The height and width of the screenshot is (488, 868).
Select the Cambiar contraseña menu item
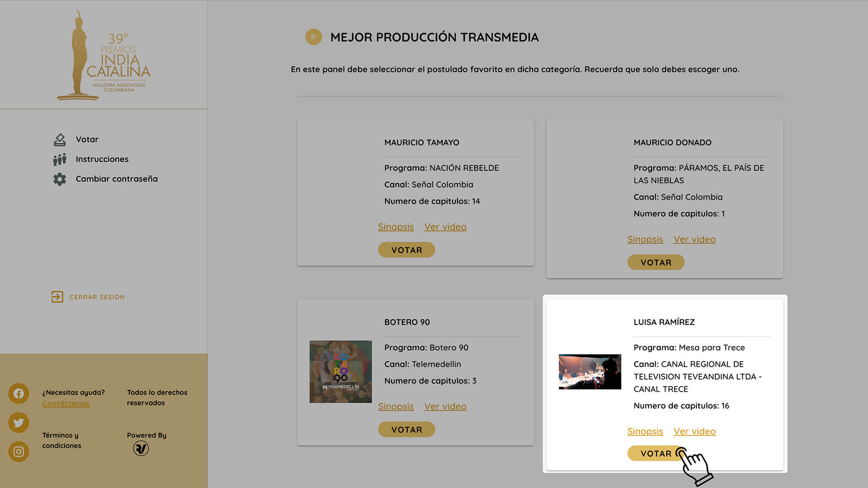[x=117, y=179]
